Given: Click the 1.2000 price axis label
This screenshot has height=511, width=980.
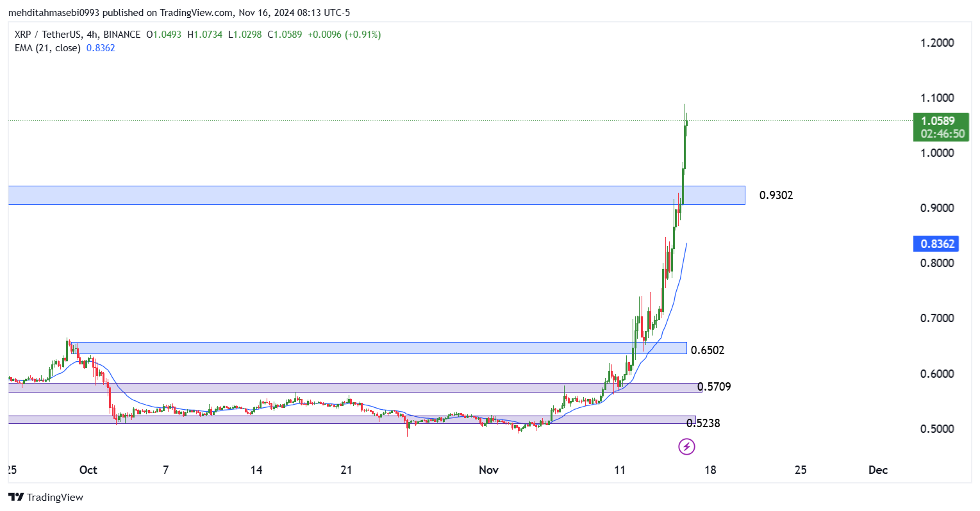Looking at the screenshot, I should coord(937,43).
